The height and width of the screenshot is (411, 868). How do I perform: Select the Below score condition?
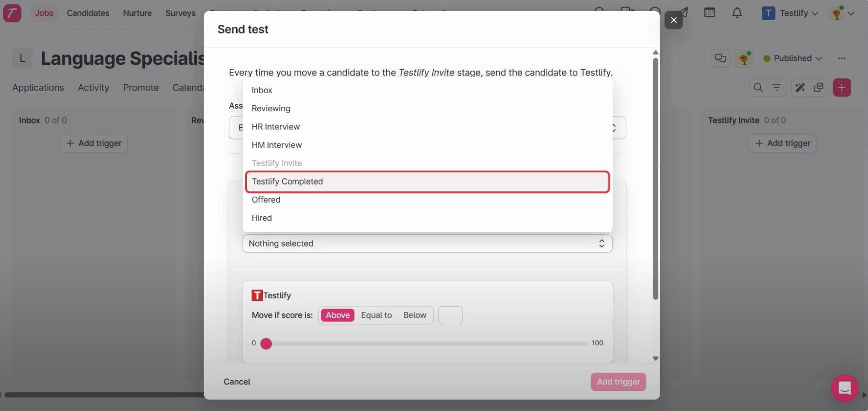(x=415, y=315)
